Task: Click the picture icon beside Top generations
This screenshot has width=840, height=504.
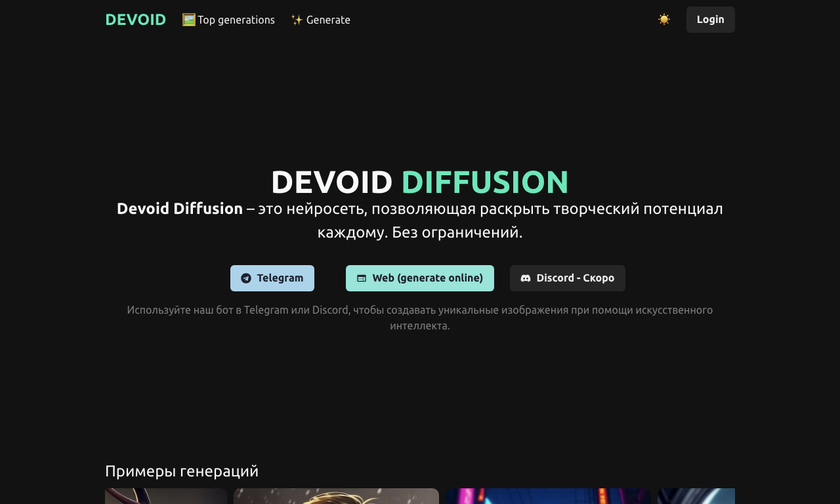Action: (x=189, y=20)
